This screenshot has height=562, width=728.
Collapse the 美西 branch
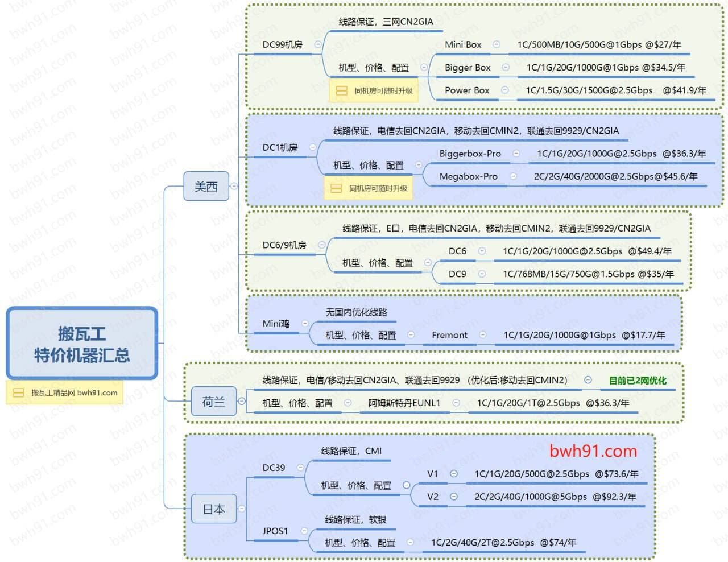[234, 186]
